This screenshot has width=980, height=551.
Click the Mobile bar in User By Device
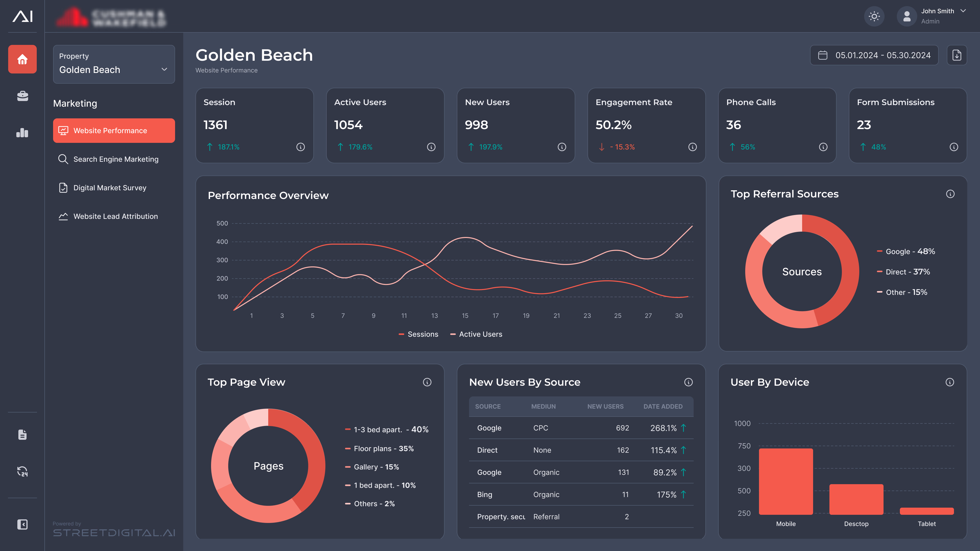pyautogui.click(x=786, y=481)
